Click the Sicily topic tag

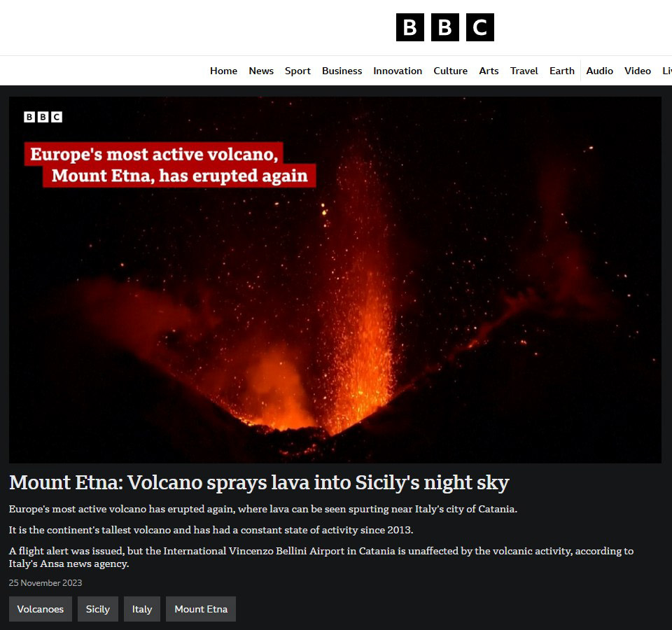click(x=98, y=609)
